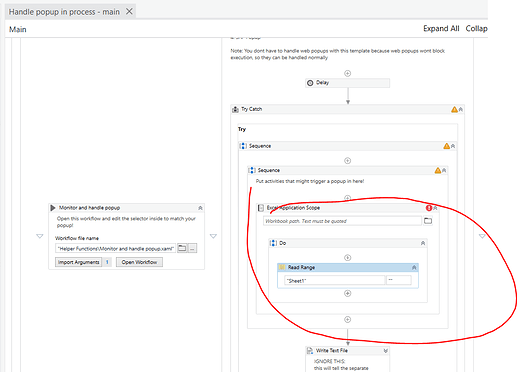Click the plus icon above the Delay activity
The height and width of the screenshot is (372, 517).
click(x=347, y=73)
